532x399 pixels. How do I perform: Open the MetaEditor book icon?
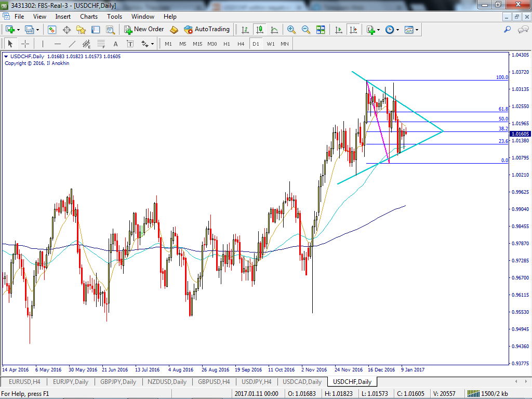point(174,30)
